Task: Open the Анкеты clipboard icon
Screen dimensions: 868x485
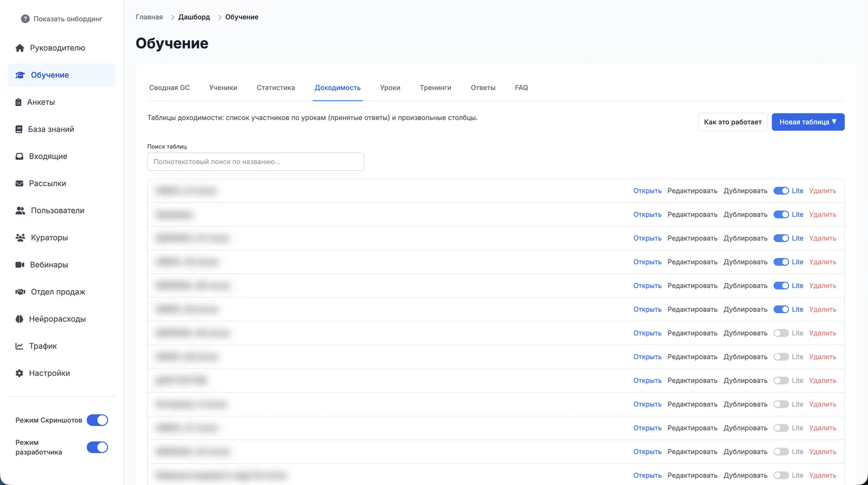Action: [18, 102]
